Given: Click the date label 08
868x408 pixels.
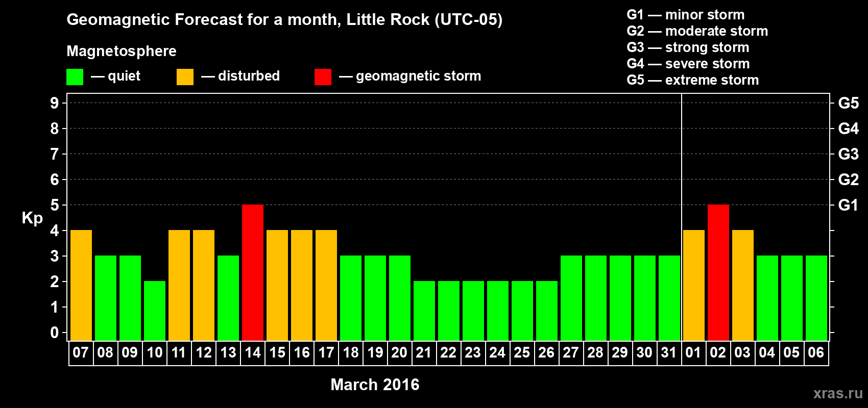Looking at the screenshot, I should point(105,352).
